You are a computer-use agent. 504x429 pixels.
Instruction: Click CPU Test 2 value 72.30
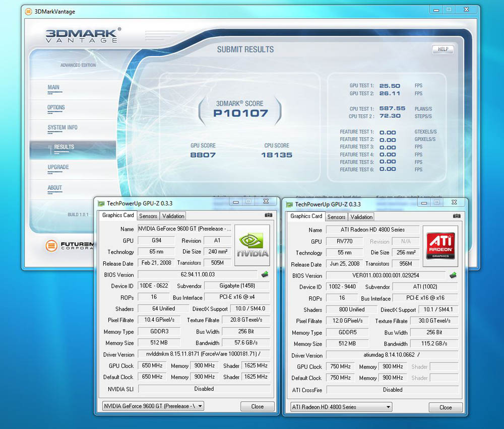point(390,116)
